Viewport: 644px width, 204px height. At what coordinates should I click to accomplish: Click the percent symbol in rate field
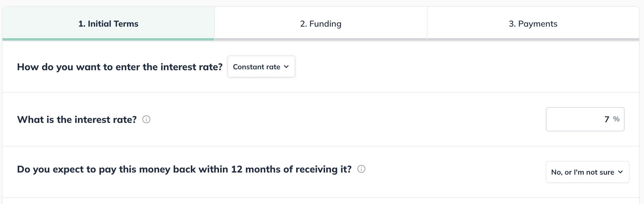616,119
